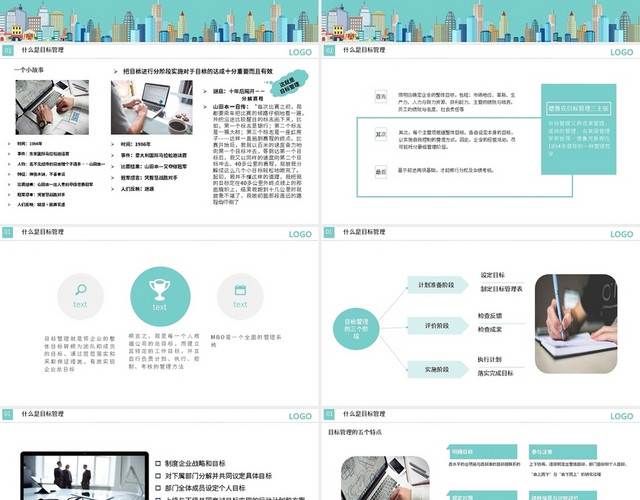Click the 01 badge beside 一个小故事 slide header
640x500 pixels.
8,51
